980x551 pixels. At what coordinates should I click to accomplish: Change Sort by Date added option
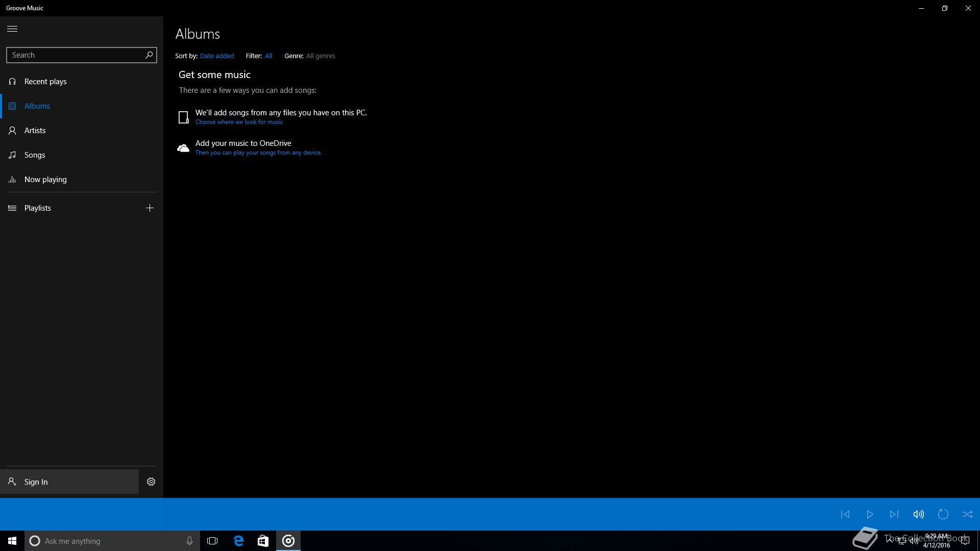[217, 56]
